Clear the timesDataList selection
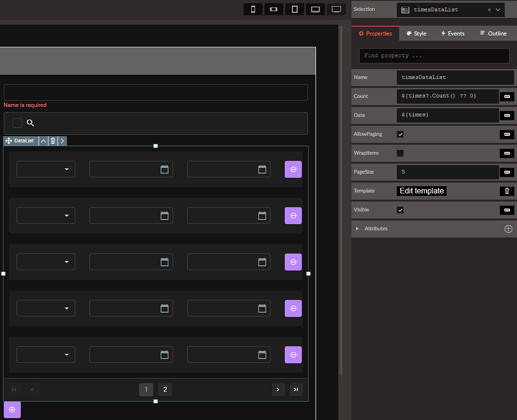517x420 pixels. [x=489, y=10]
